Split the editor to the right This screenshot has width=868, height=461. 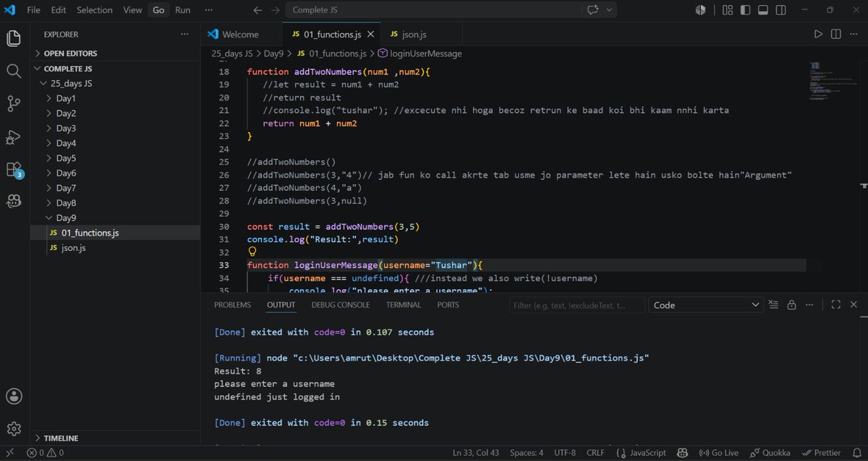tap(835, 34)
